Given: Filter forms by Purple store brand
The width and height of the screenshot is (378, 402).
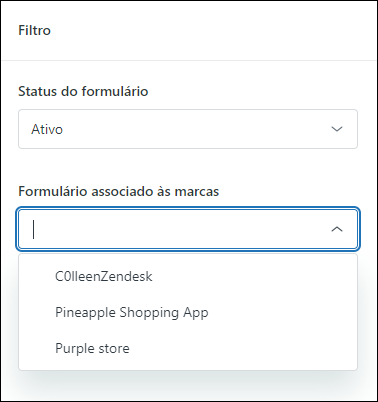Looking at the screenshot, I should coord(92,349).
